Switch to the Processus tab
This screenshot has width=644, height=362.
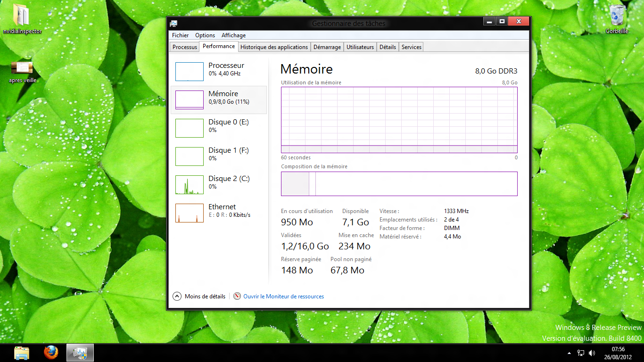click(x=185, y=47)
